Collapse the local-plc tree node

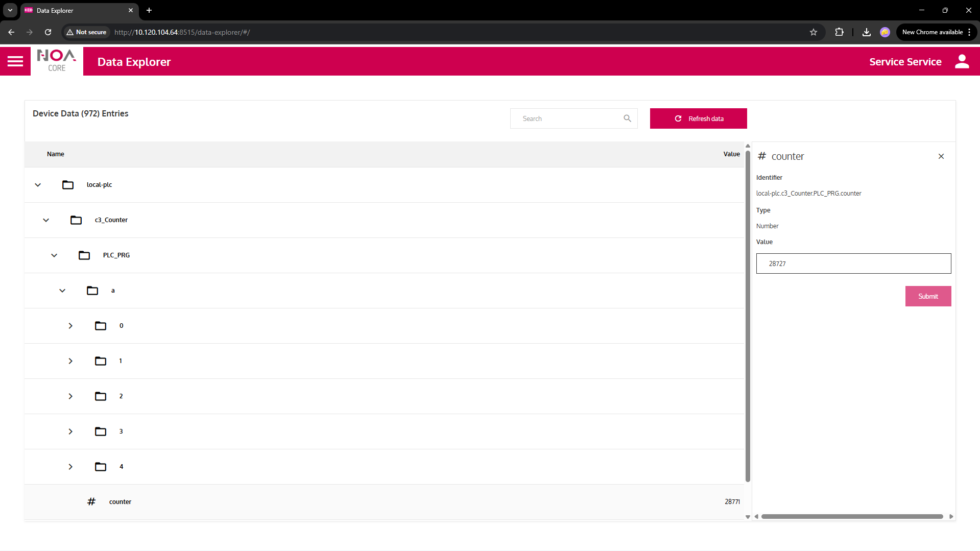(38, 185)
